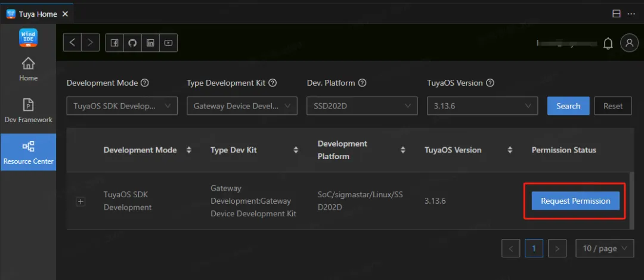Click the Wind IDE logo icon
The width and height of the screenshot is (644, 280).
29,38
